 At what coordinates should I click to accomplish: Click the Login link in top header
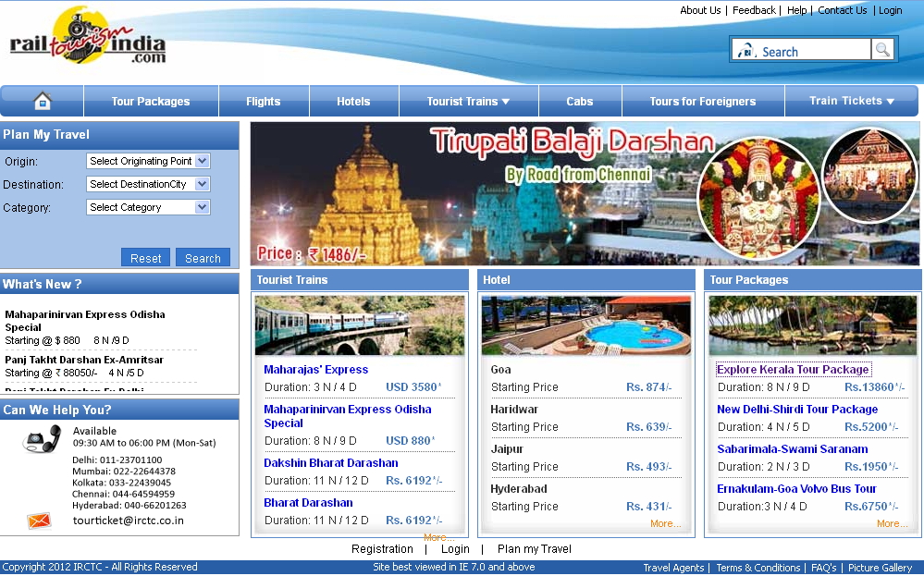[890, 10]
